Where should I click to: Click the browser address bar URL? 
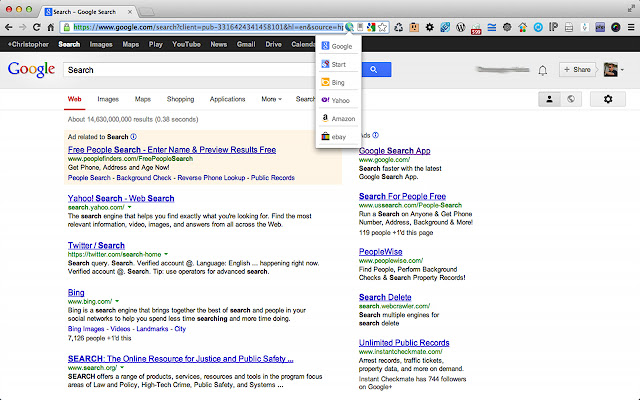pyautogui.click(x=207, y=27)
